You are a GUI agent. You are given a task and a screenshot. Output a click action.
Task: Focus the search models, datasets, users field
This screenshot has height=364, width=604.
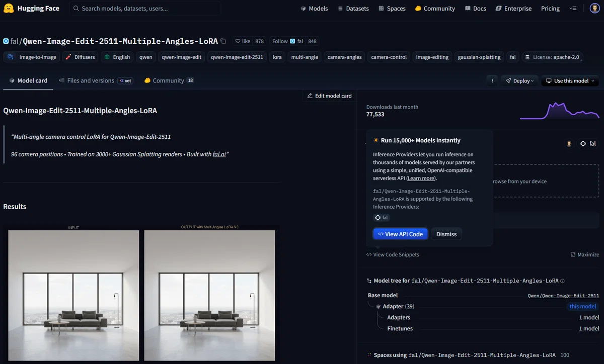145,8
